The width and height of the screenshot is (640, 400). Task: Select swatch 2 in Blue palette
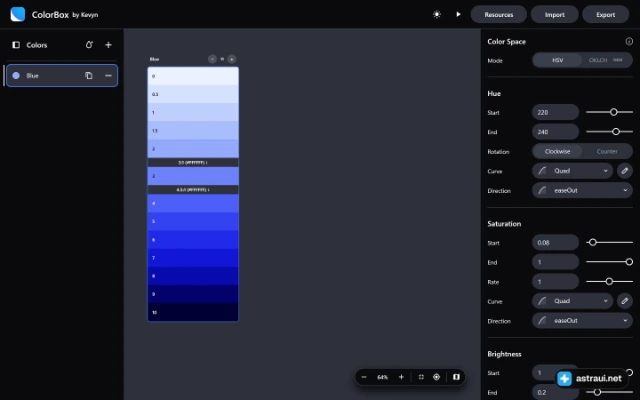[x=193, y=149]
